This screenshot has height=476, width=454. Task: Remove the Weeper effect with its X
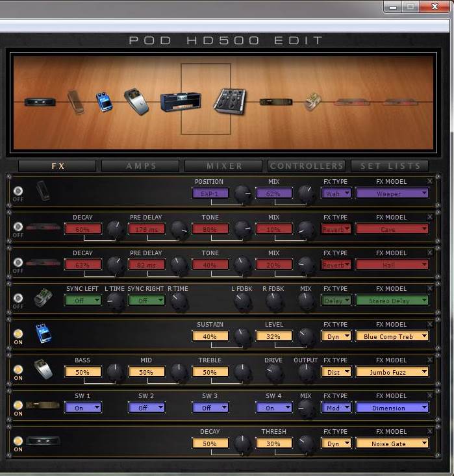[x=430, y=181]
